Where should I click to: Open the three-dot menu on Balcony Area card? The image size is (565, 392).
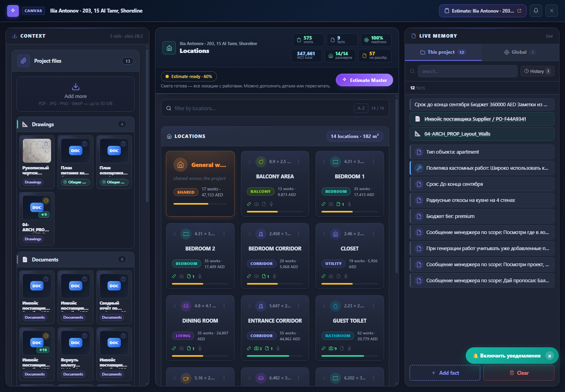click(x=299, y=162)
